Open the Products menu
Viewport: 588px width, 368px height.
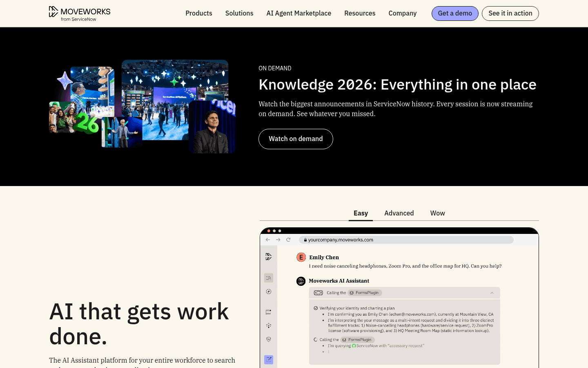[199, 13]
